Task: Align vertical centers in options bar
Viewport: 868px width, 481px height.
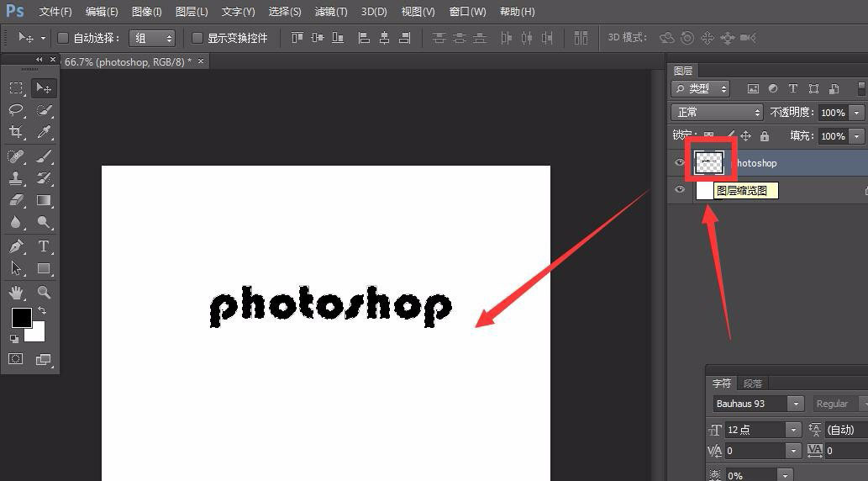Action: [317, 38]
